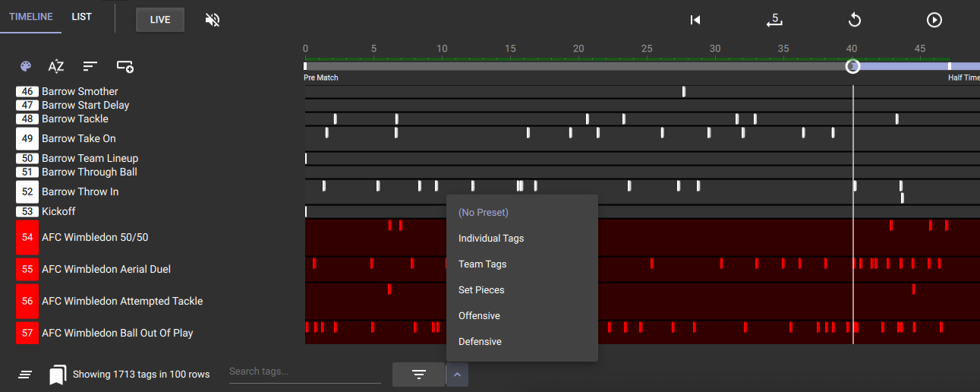Click the white 51 hotkey box
Screen dimensions: 980x392
click(x=27, y=172)
